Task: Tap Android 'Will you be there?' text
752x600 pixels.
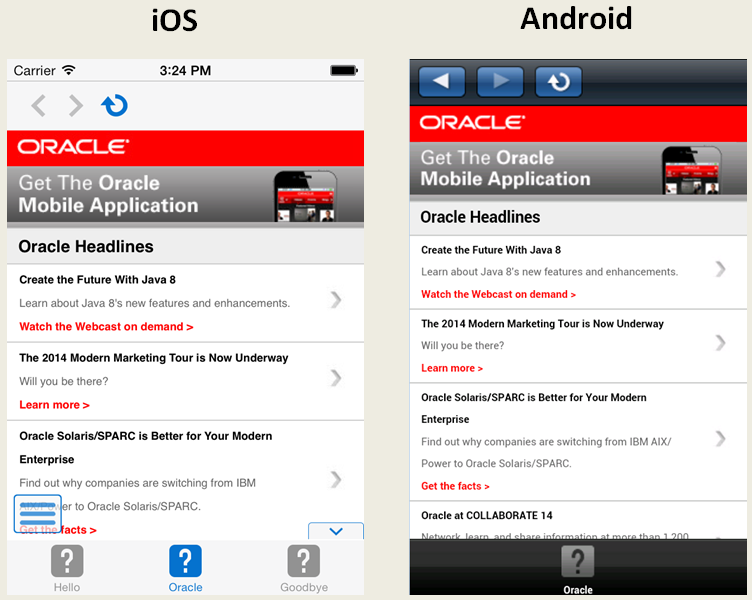Action: tap(462, 345)
